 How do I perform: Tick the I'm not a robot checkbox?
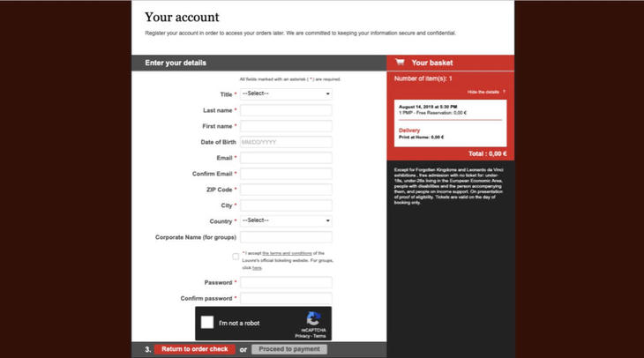coord(206,323)
